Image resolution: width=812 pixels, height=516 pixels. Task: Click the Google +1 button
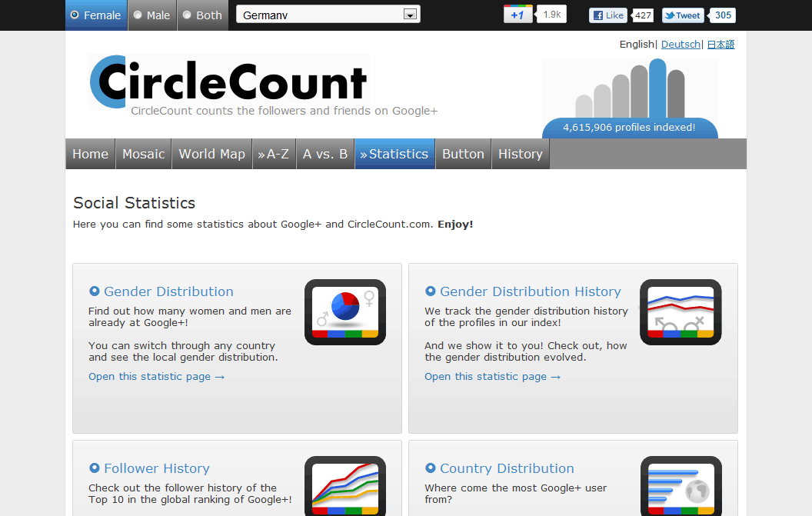pos(517,15)
